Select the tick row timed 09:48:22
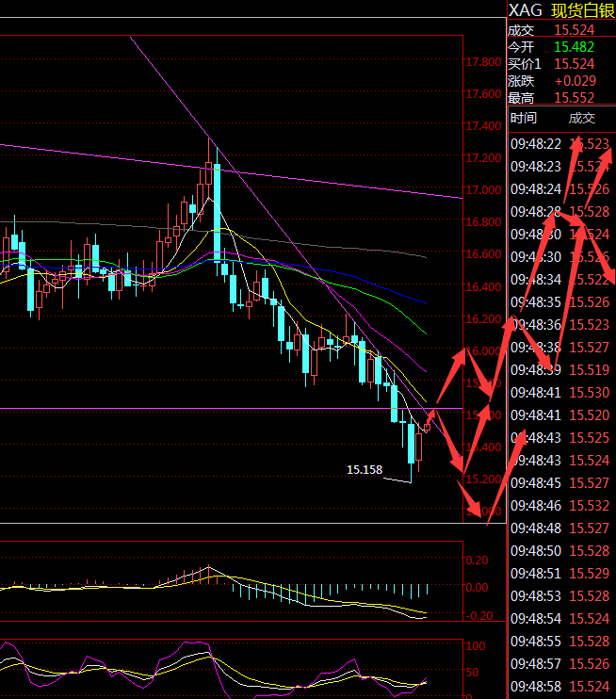This screenshot has width=616, height=699. [561, 144]
